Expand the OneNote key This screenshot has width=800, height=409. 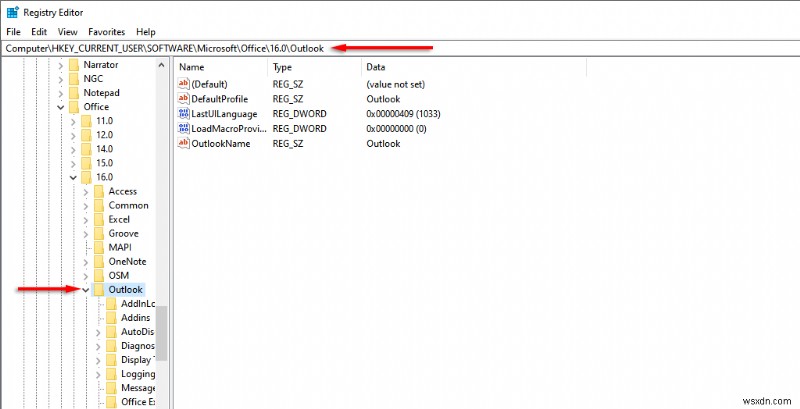(x=86, y=262)
